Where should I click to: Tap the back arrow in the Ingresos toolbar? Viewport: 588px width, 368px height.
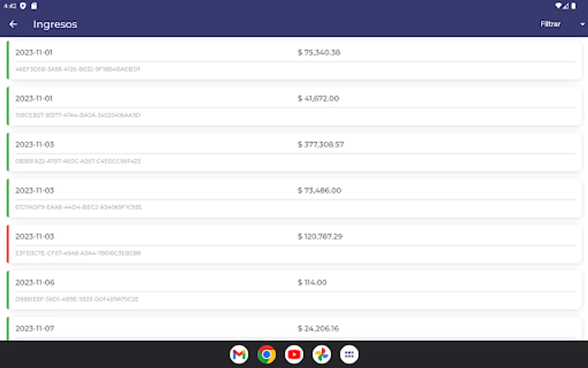pos(13,24)
